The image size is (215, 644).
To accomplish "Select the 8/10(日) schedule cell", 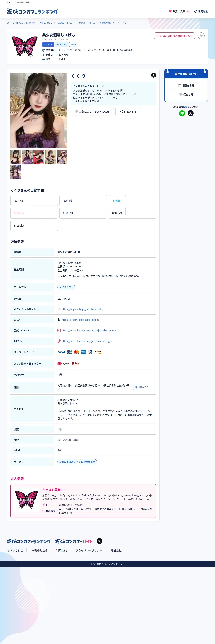I will click(x=34, y=213).
